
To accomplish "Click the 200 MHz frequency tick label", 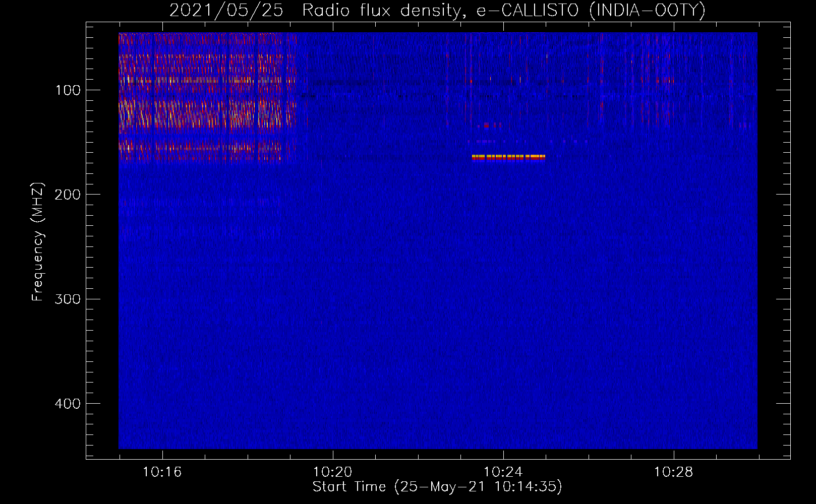I will tap(68, 195).
